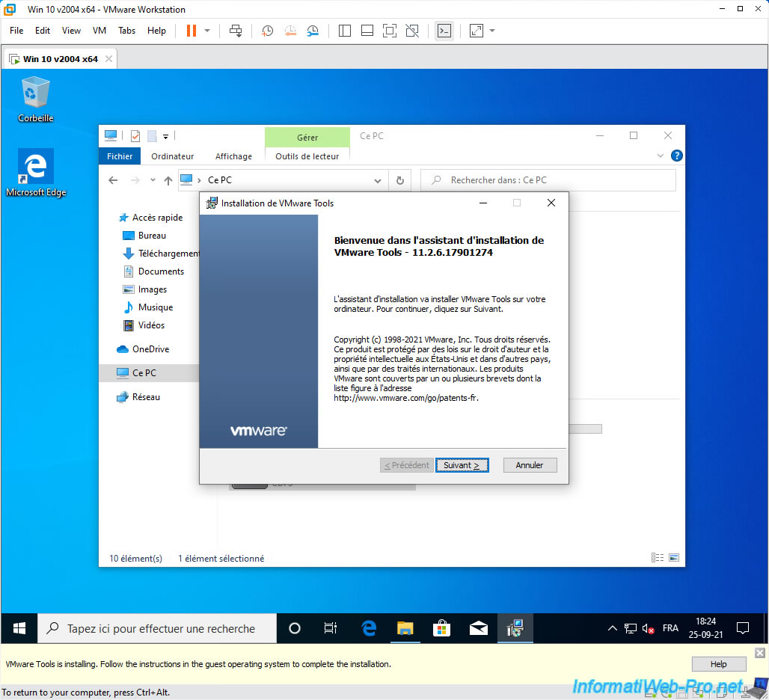Open the Edit menu in VMware
The width and height of the screenshot is (769, 700).
[43, 31]
